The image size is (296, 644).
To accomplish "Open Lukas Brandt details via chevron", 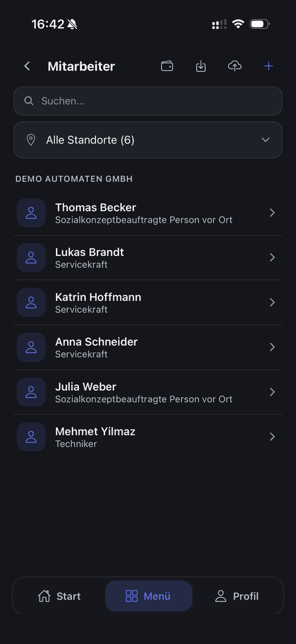I will (x=272, y=257).
